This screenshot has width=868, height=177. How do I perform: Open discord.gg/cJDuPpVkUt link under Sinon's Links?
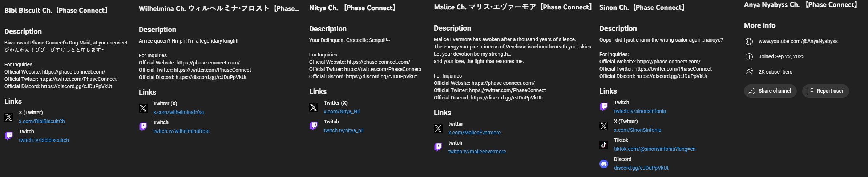(641, 168)
